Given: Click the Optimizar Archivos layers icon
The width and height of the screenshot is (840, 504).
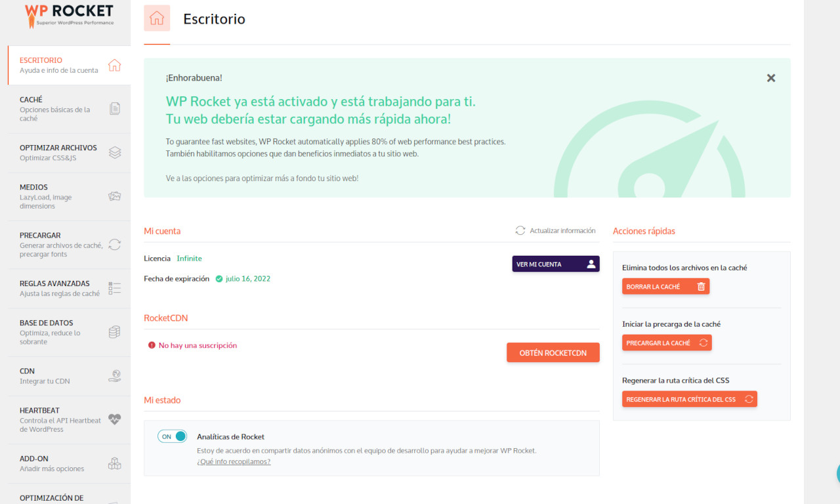Looking at the screenshot, I should point(114,152).
